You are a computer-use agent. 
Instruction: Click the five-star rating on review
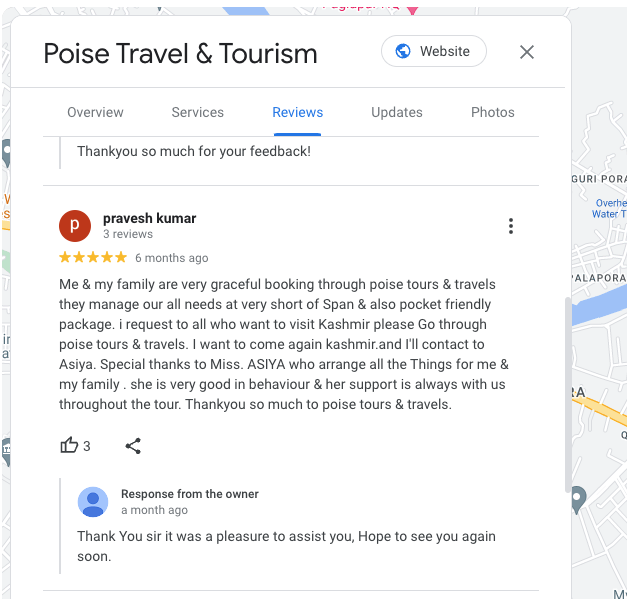coord(93,257)
